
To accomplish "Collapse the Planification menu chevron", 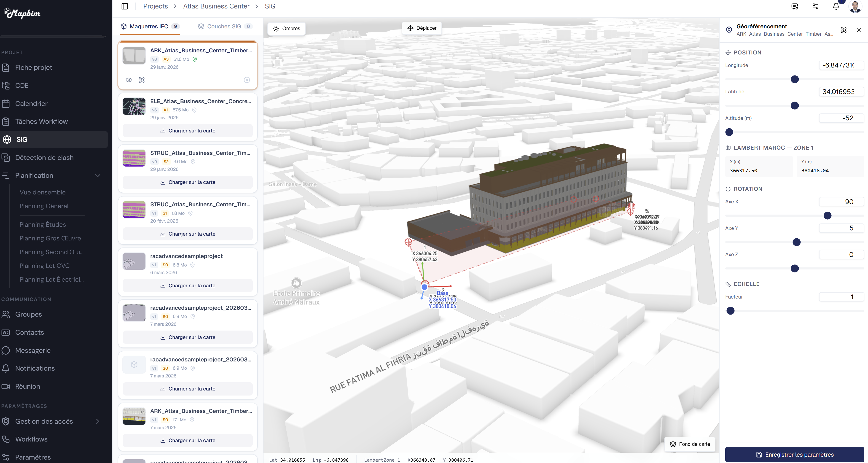I will click(97, 175).
